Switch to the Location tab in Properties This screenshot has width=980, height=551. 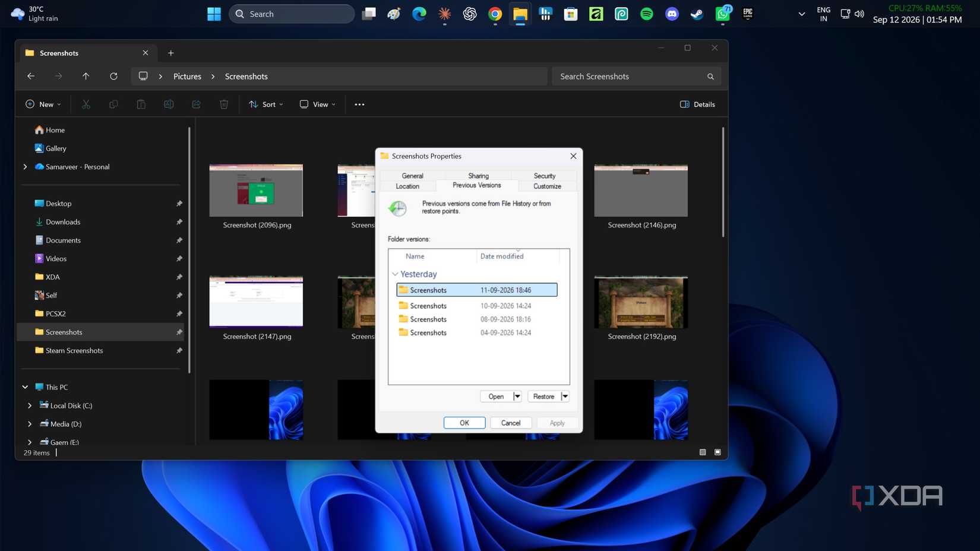click(407, 186)
